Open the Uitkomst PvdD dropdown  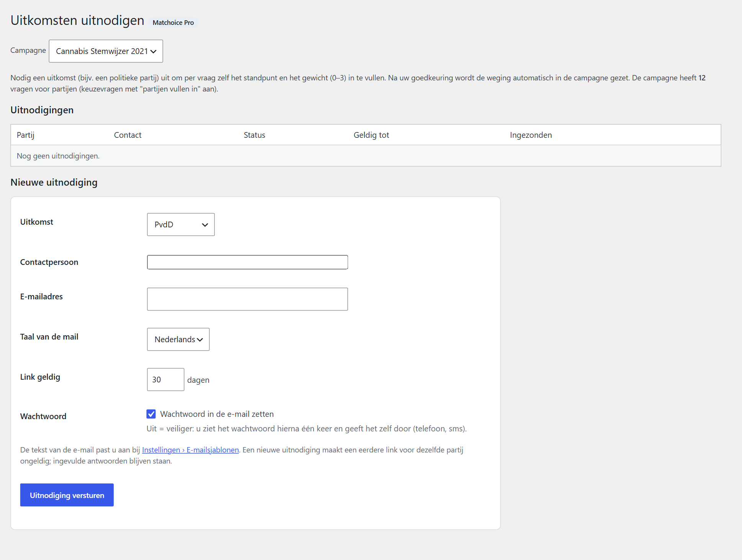(181, 224)
